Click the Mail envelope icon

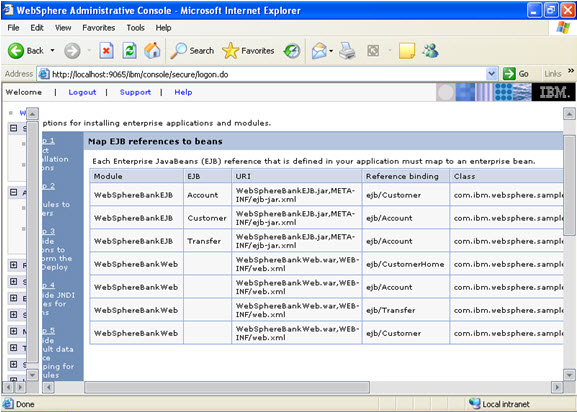tap(319, 51)
